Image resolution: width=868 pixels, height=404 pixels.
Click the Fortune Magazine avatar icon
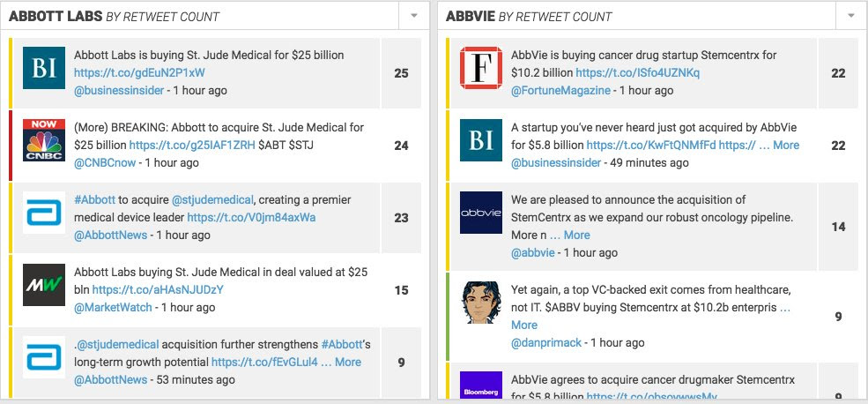click(481, 67)
